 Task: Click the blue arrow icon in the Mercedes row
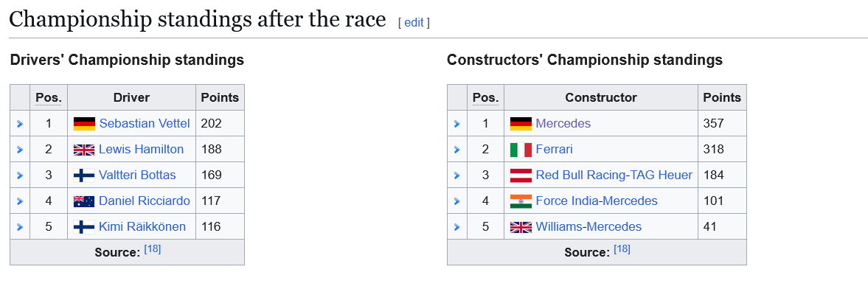click(x=456, y=124)
